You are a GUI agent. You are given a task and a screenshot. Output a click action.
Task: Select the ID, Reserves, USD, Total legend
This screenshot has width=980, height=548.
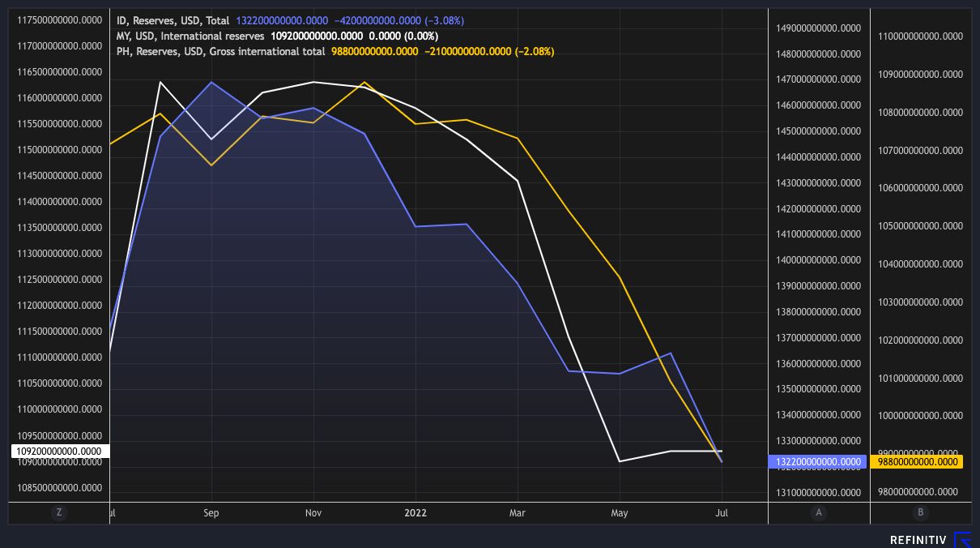[x=173, y=20]
